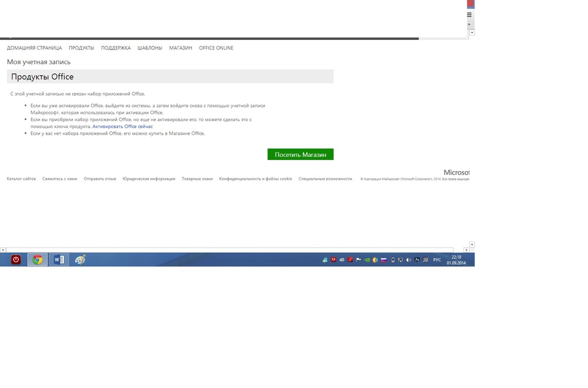This screenshot has height=388, width=588.
Task: Click the red power button taskbar icon
Action: click(16, 260)
